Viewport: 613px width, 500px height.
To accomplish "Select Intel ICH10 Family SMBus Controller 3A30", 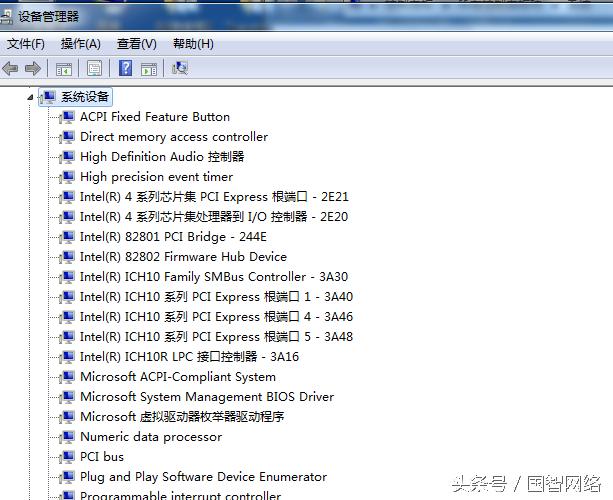I will point(214,277).
